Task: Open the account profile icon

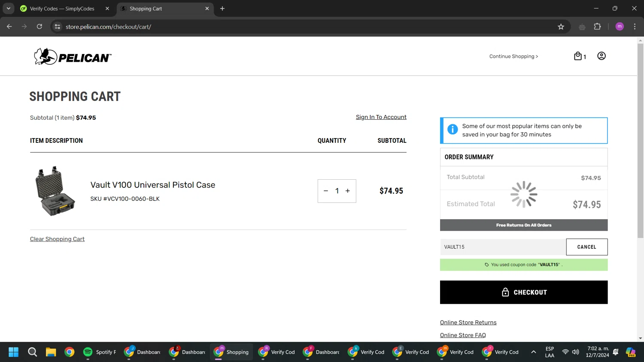Action: (601, 56)
